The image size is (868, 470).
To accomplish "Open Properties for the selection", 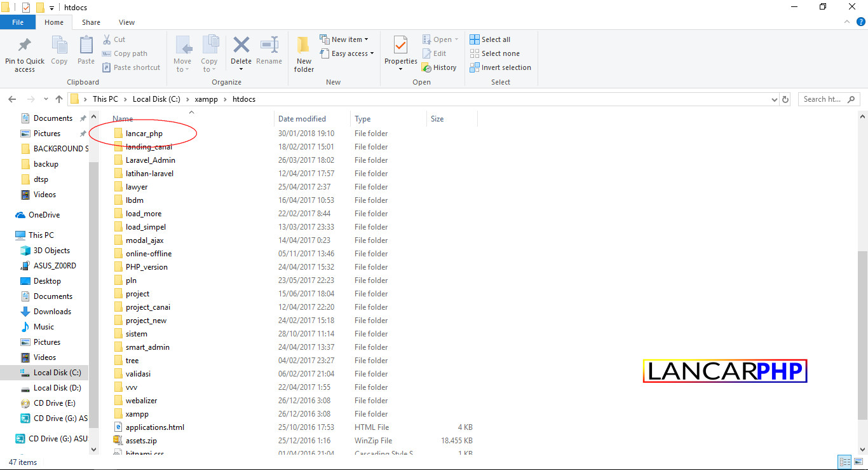I will point(400,48).
